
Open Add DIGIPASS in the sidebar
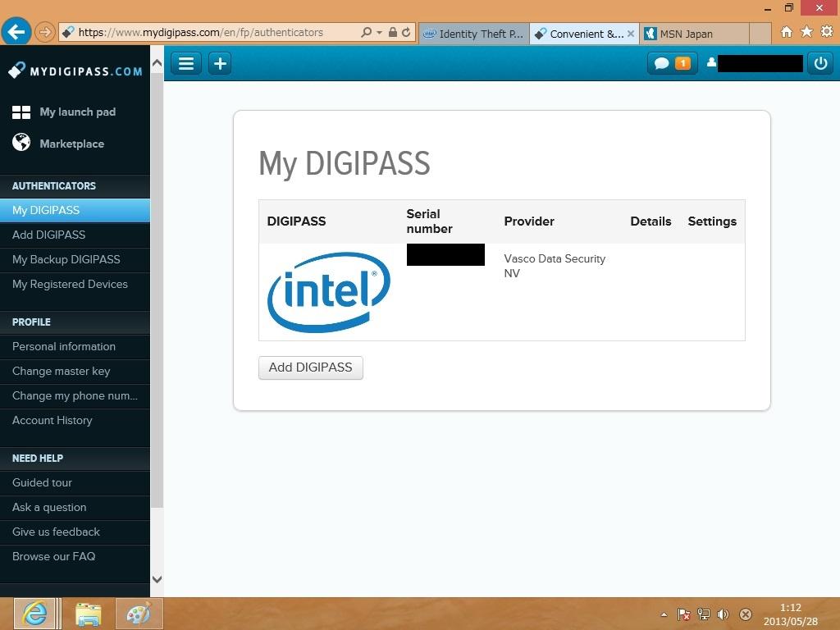75,235
